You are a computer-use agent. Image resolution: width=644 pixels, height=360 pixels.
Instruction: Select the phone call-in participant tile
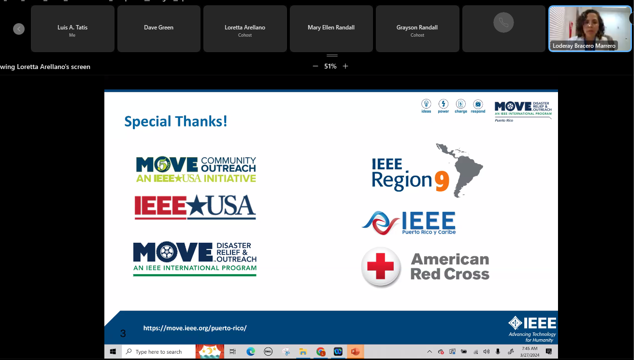point(504,28)
